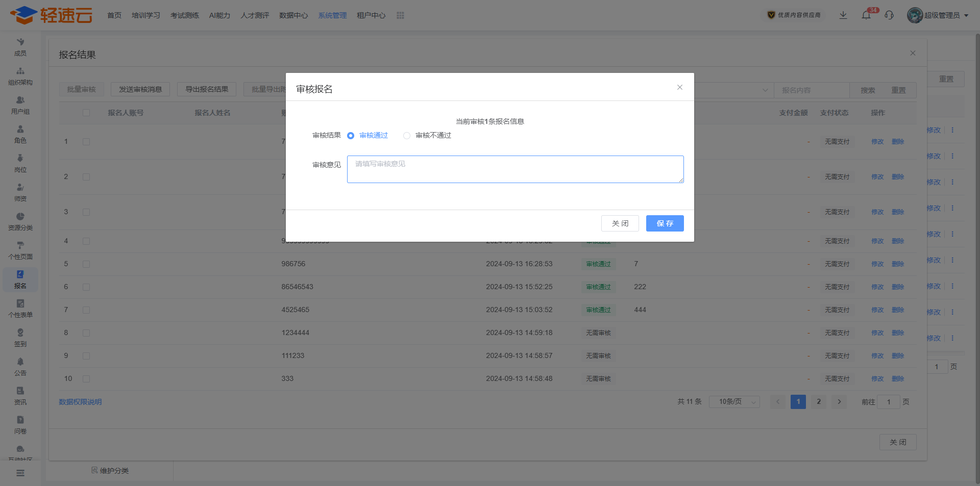This screenshot has height=486, width=980.
Task: Open the apps grid icon in navigation
Action: 400,15
